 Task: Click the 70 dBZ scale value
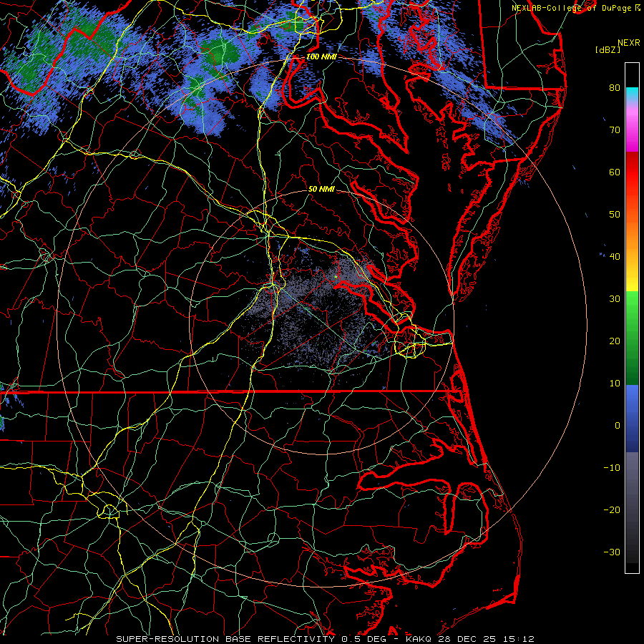click(x=615, y=130)
